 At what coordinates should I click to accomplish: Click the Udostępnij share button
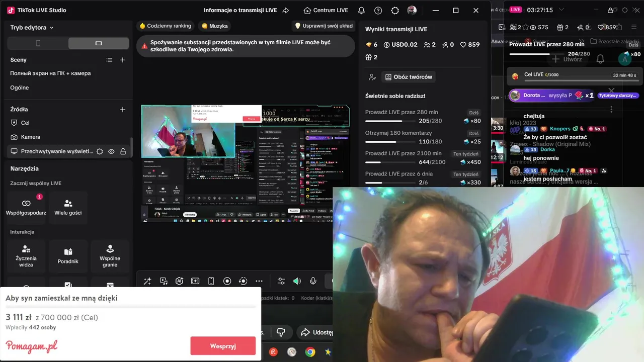click(x=316, y=332)
